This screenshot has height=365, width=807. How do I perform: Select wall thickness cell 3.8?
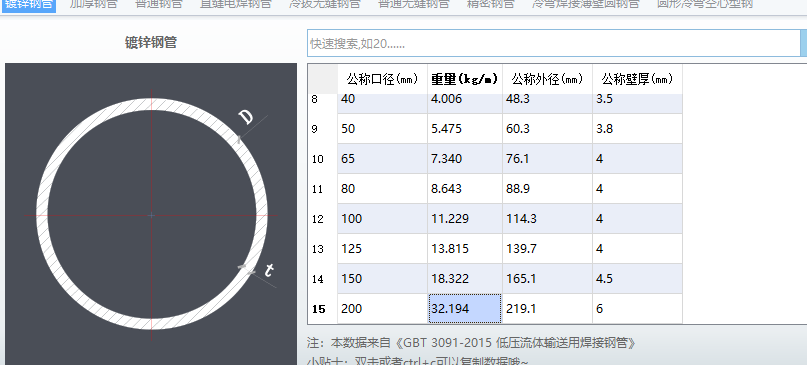[x=638, y=129]
